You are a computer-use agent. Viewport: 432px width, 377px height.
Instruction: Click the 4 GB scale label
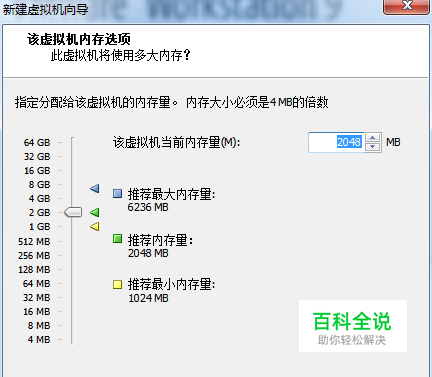pyautogui.click(x=39, y=199)
